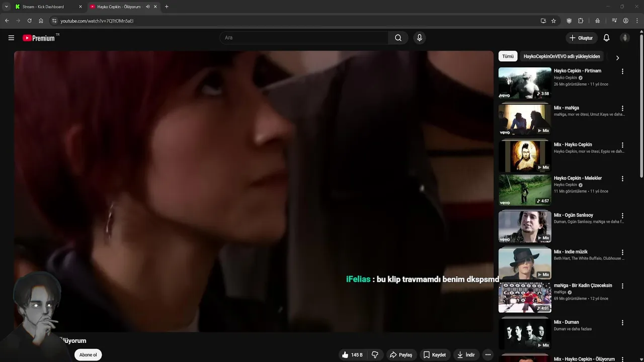
Task: Click the main video player
Action: (x=254, y=191)
